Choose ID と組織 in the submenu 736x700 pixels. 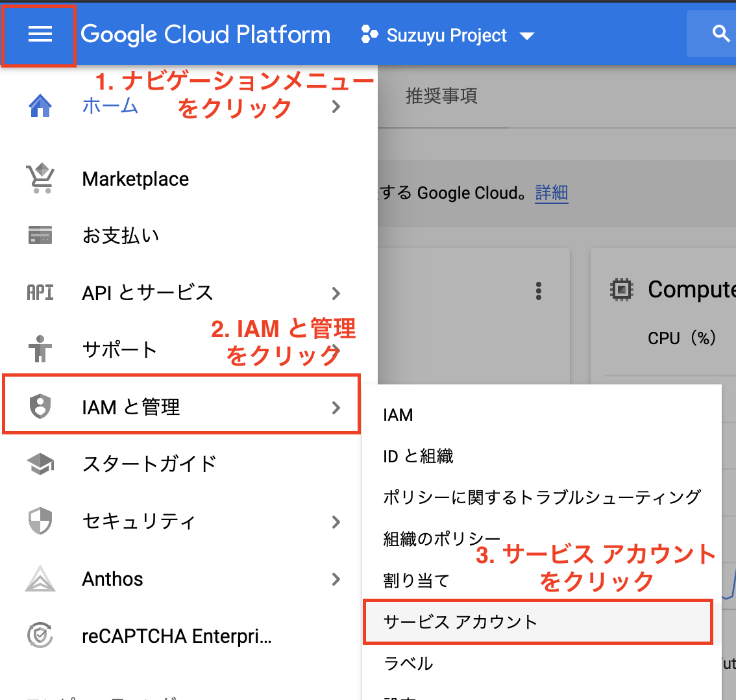click(x=418, y=456)
